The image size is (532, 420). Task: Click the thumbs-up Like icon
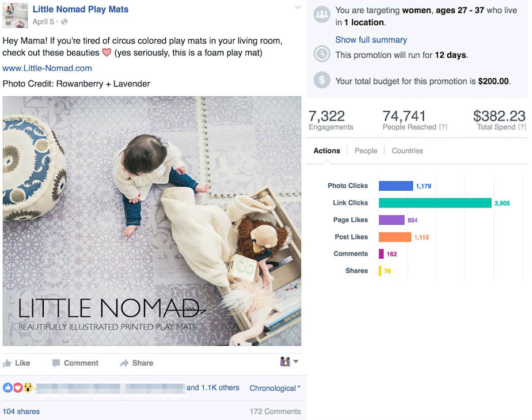click(x=7, y=363)
